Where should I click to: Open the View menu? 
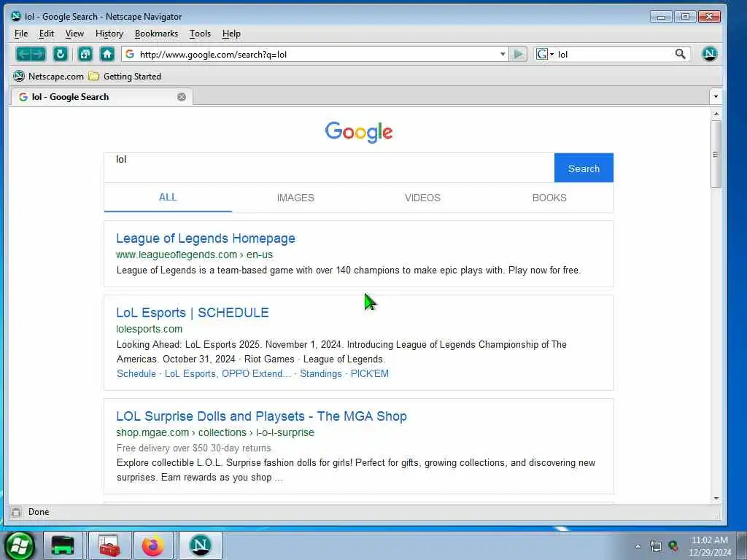(74, 34)
